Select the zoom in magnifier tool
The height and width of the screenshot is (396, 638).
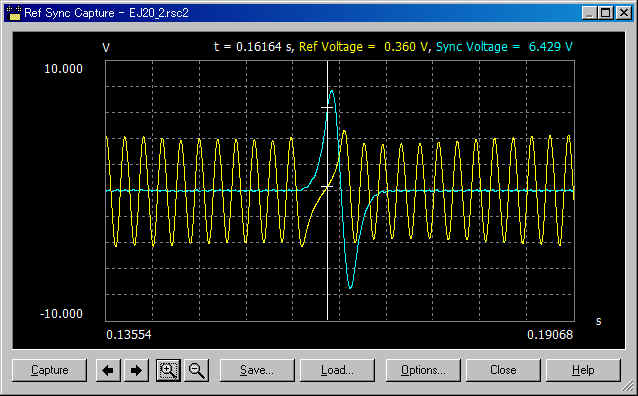[x=168, y=370]
